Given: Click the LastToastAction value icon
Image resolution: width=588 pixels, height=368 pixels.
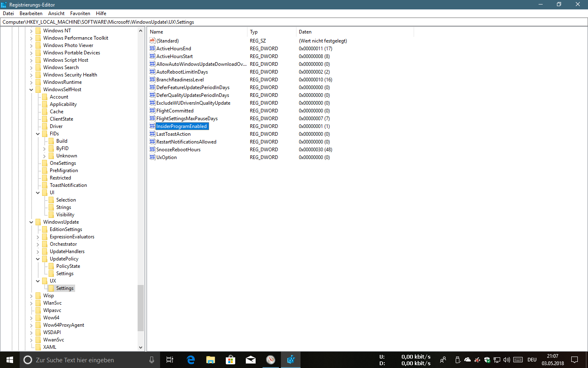Looking at the screenshot, I should (x=152, y=134).
